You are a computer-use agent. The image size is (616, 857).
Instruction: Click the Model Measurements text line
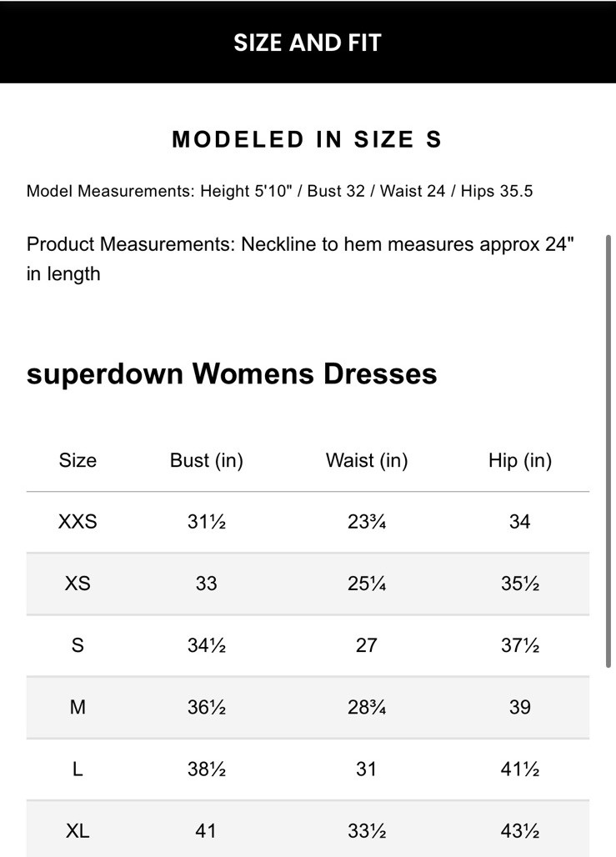[279, 191]
